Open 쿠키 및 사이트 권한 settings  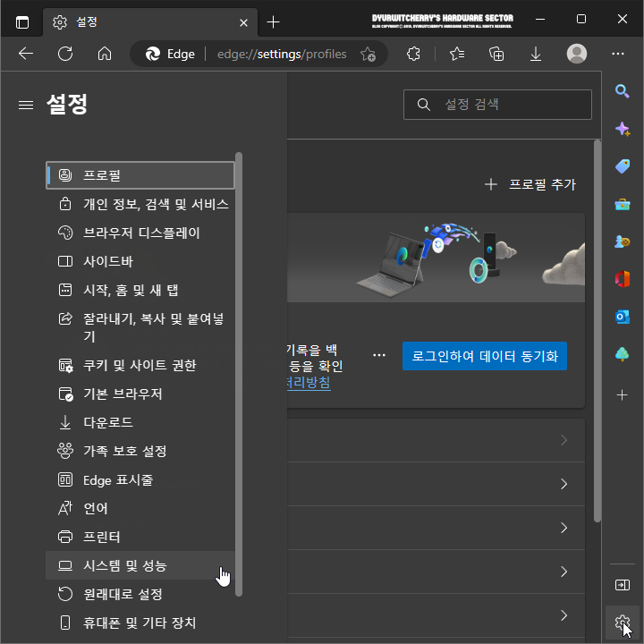(140, 365)
